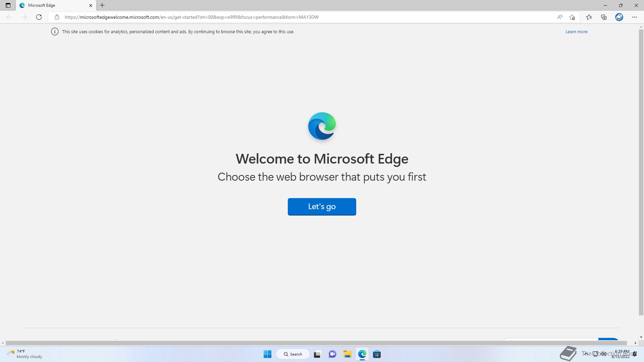
Task: Click Microsoft Edge taskbar icon
Action: [x=362, y=354]
